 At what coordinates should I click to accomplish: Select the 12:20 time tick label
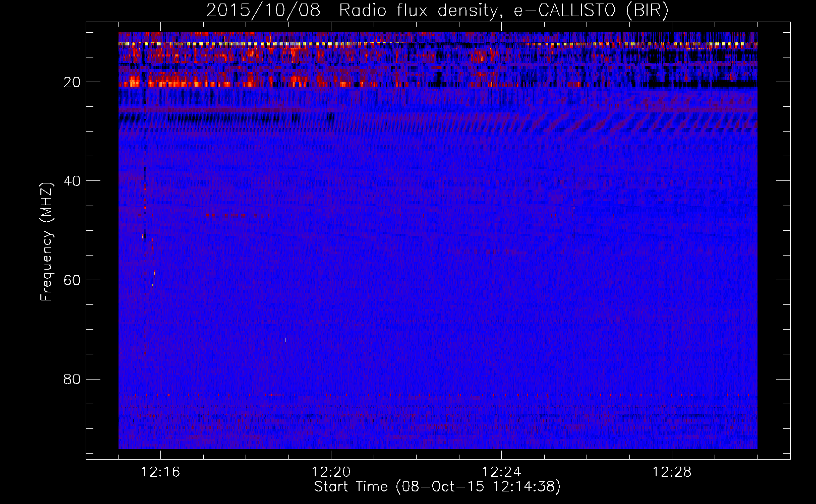tap(331, 472)
